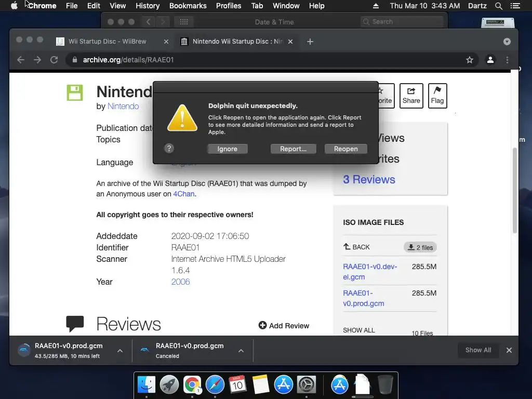Click Show All downloads

(478, 350)
